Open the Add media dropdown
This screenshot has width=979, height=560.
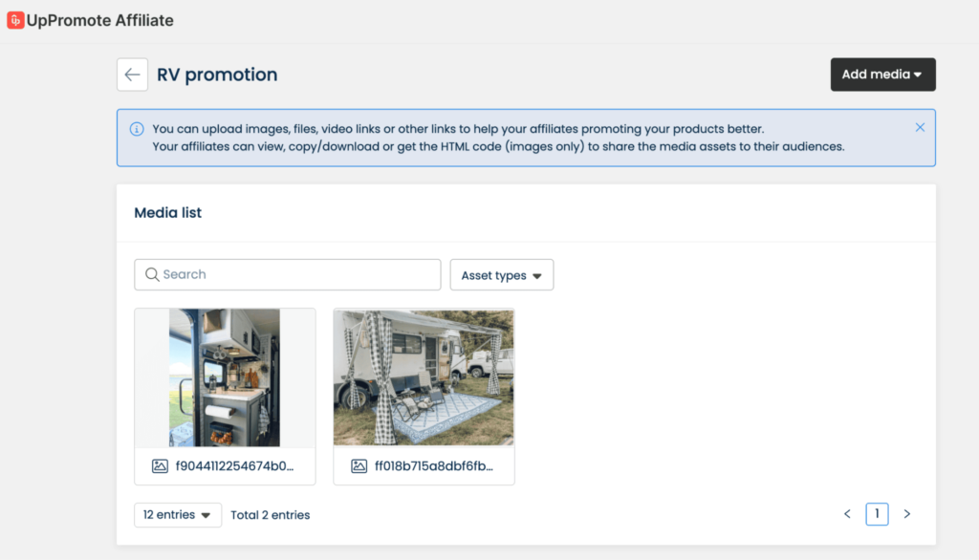pos(882,74)
